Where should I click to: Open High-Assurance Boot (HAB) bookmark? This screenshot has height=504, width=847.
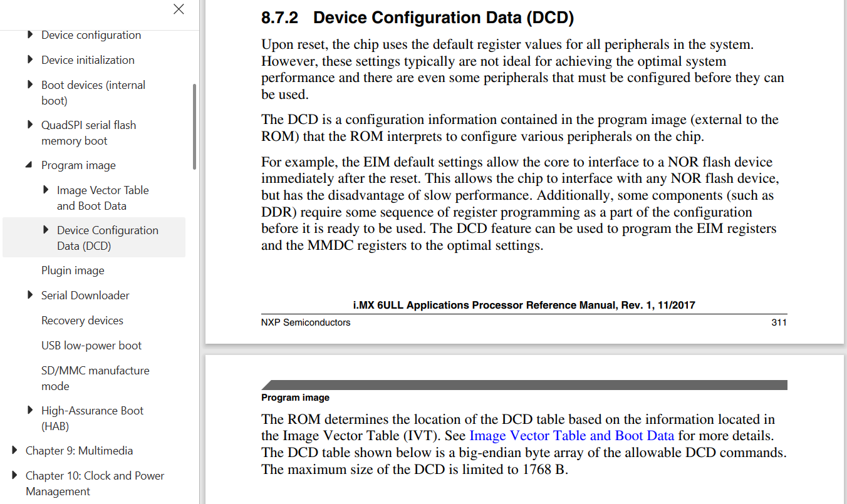(92, 418)
